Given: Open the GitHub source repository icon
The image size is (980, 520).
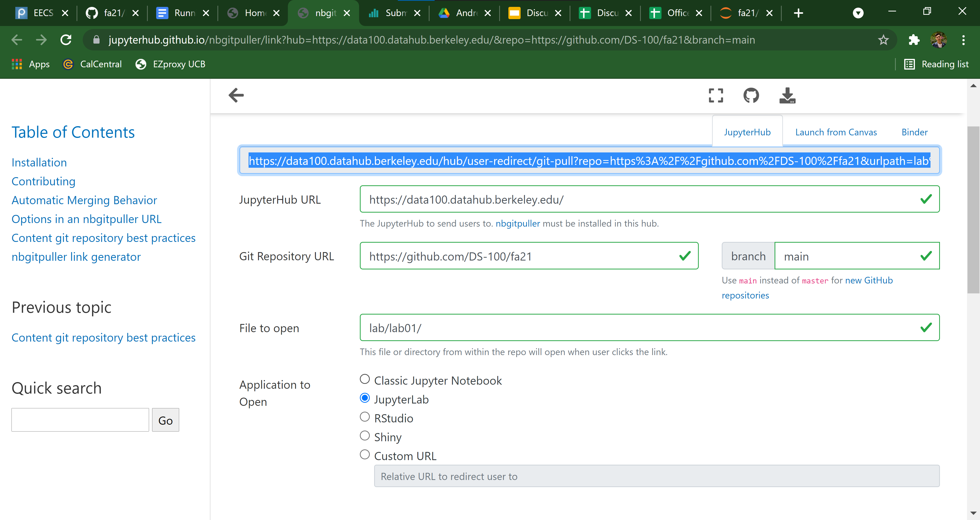Looking at the screenshot, I should click(751, 95).
